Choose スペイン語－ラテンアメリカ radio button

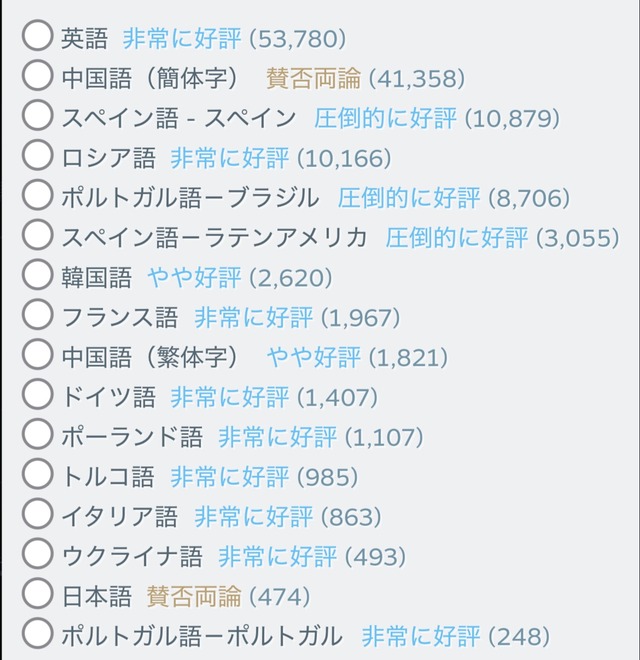tap(37, 237)
